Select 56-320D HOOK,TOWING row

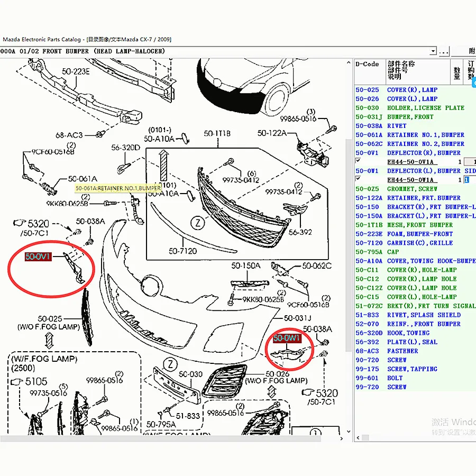(415, 333)
